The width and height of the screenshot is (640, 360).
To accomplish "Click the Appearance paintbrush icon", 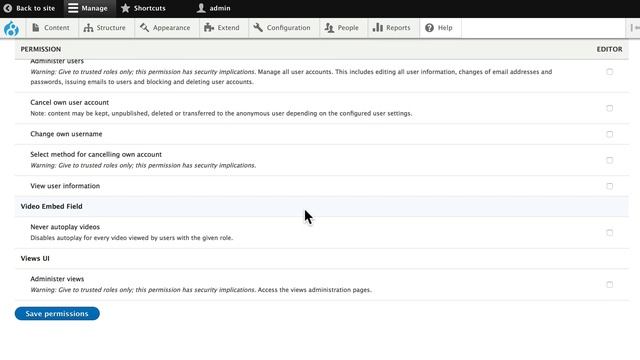I will [x=144, y=28].
